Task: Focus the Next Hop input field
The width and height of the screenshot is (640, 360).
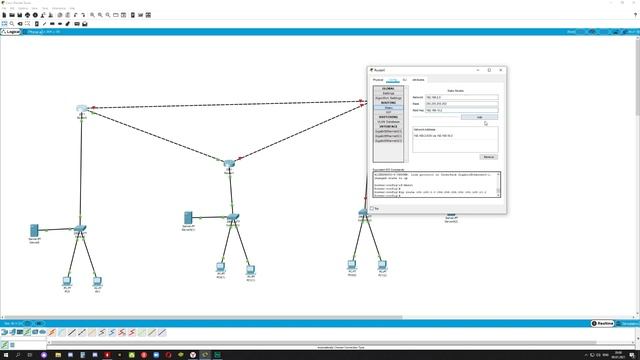Action: tap(462, 110)
